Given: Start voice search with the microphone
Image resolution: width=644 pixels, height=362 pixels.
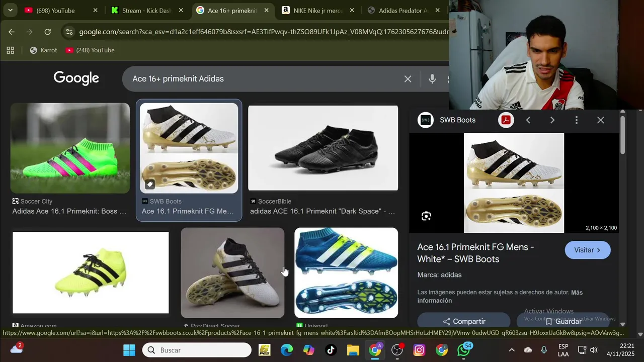Looking at the screenshot, I should (432, 79).
